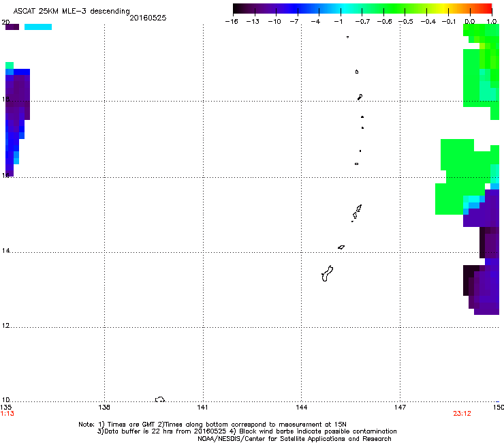Click the small island outline at 10N
This screenshot has width=504, height=443.
click(160, 399)
